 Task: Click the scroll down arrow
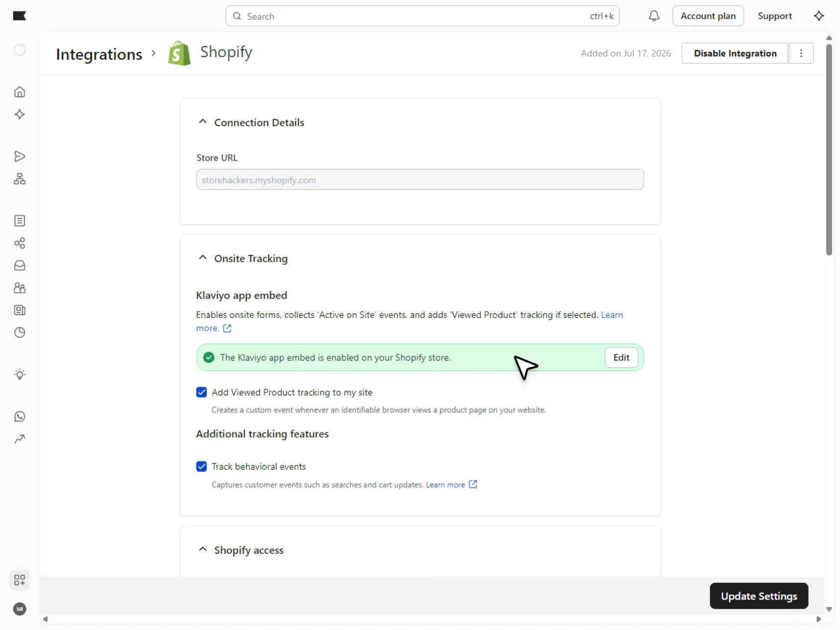[829, 609]
